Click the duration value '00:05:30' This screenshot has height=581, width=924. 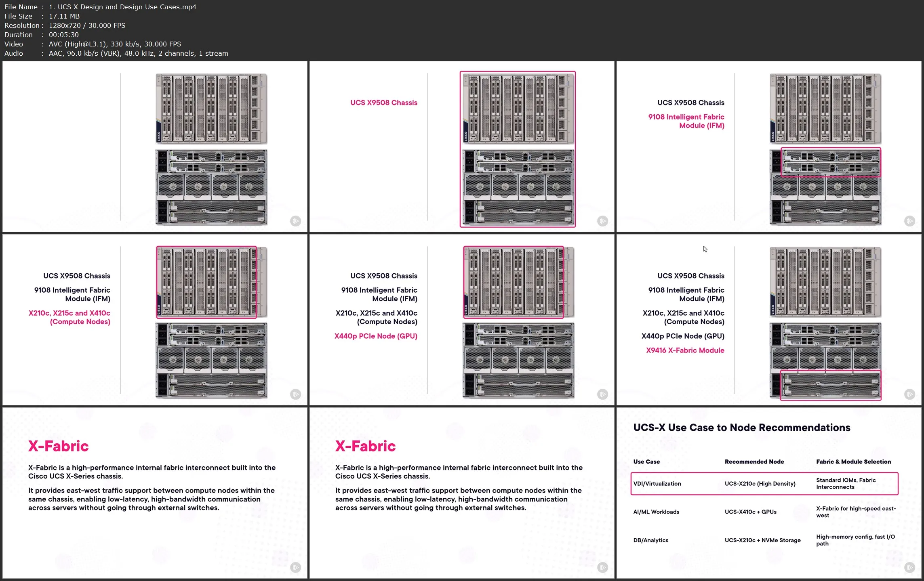click(x=63, y=35)
